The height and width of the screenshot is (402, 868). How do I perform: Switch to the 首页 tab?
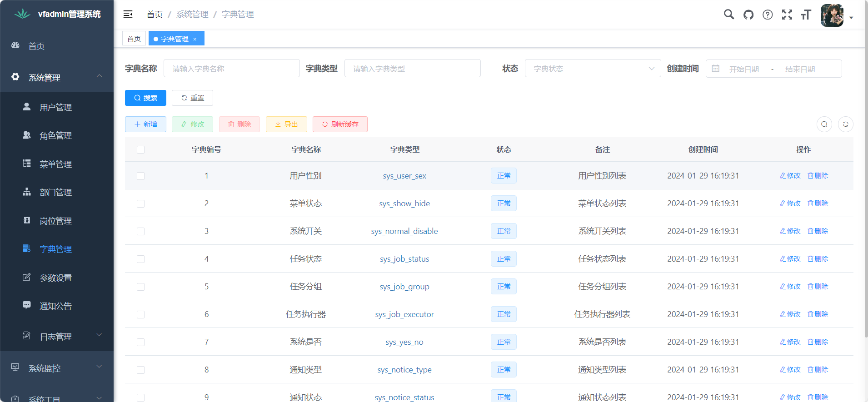[x=134, y=39]
